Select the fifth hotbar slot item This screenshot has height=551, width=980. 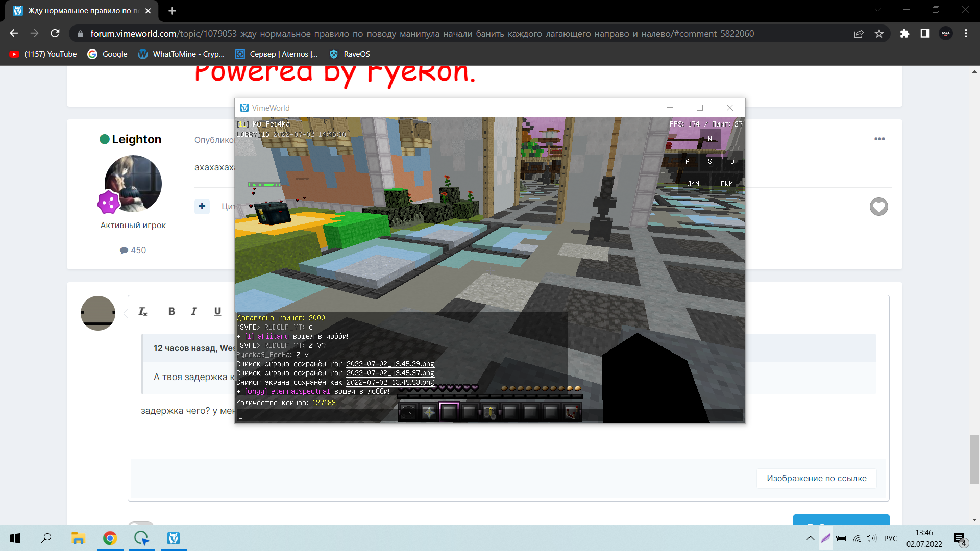tap(490, 412)
